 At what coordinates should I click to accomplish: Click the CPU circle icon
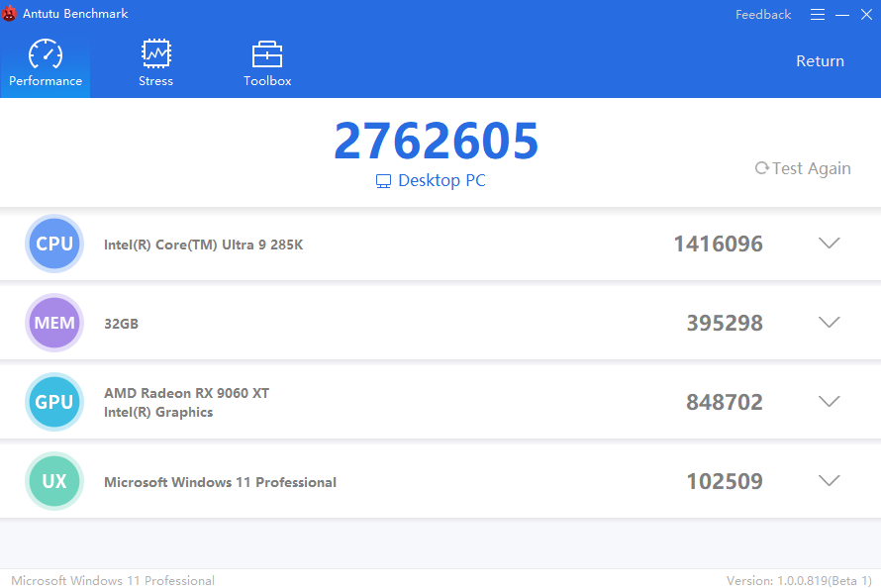(x=54, y=244)
